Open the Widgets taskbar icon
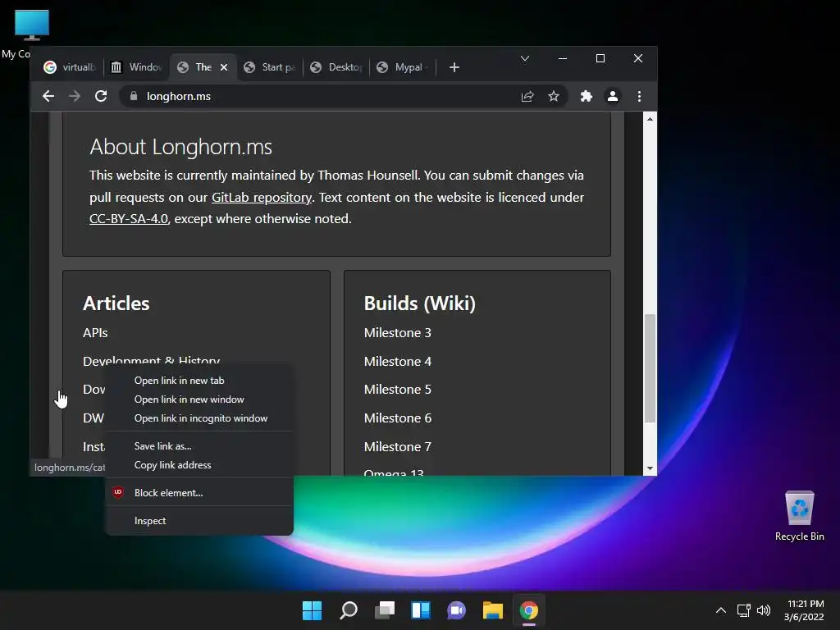This screenshot has width=840, height=630. click(x=421, y=610)
